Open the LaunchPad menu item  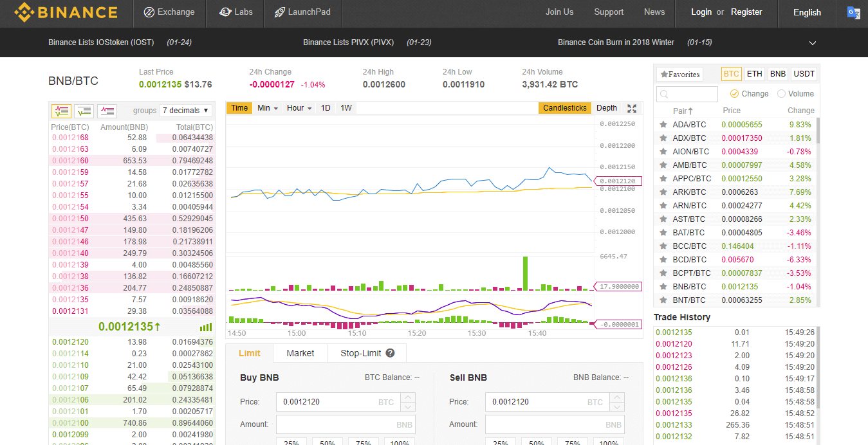302,12
